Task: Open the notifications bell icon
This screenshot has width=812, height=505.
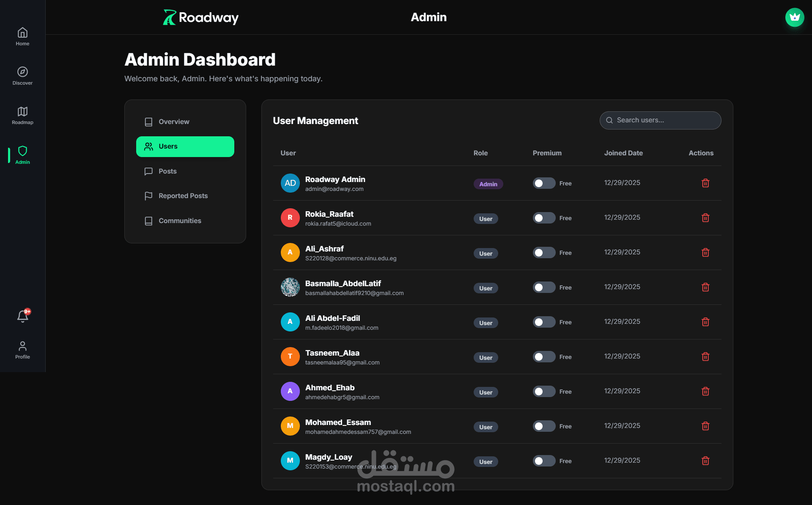Action: coord(22,316)
